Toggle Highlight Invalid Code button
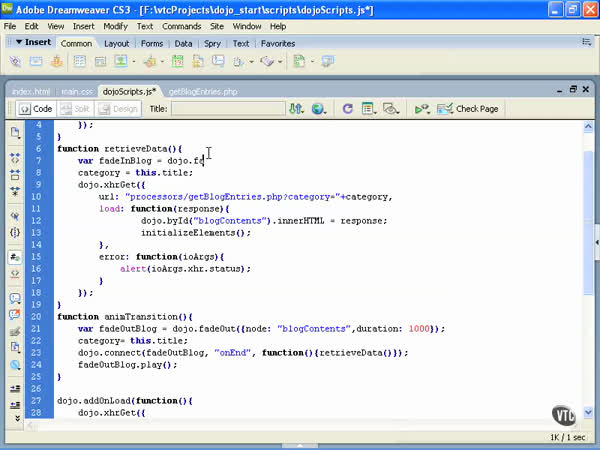This screenshot has height=450, width=600. point(15,274)
